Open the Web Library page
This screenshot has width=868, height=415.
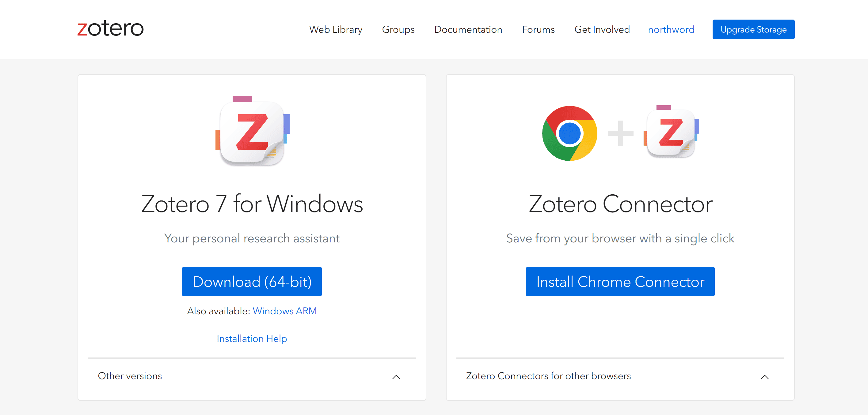[x=336, y=30]
